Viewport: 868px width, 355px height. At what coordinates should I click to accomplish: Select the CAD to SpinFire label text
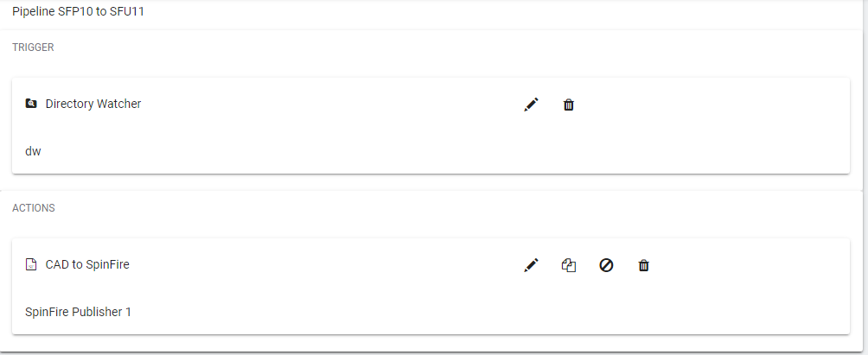pos(87,264)
